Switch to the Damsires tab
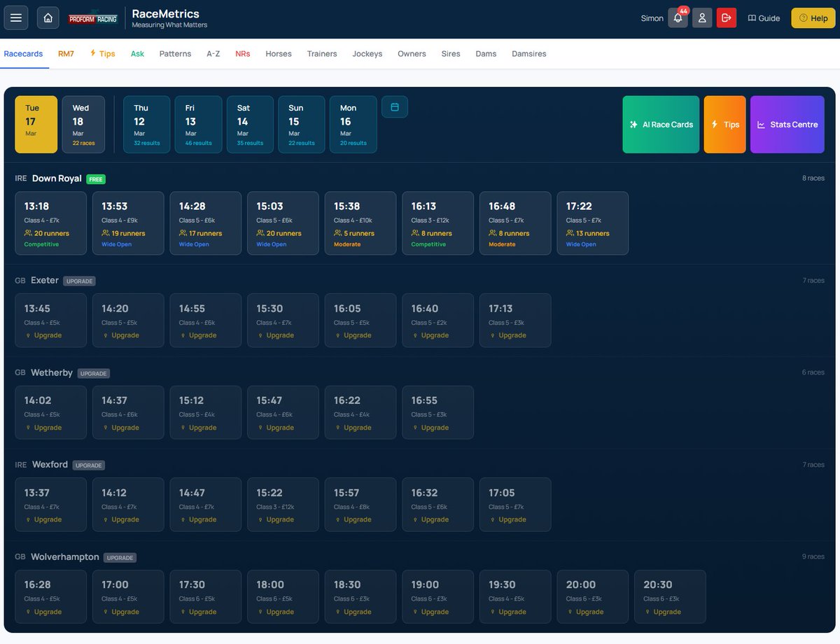This screenshot has width=840, height=644. click(529, 54)
